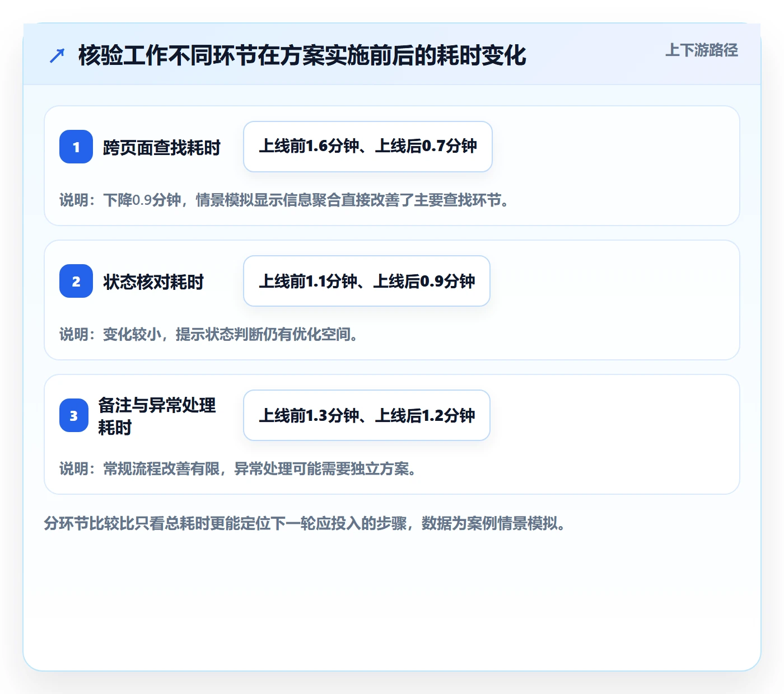Select the footer text beginning 分环节比较
Screen dimensions: 784x694
[x=305, y=523]
